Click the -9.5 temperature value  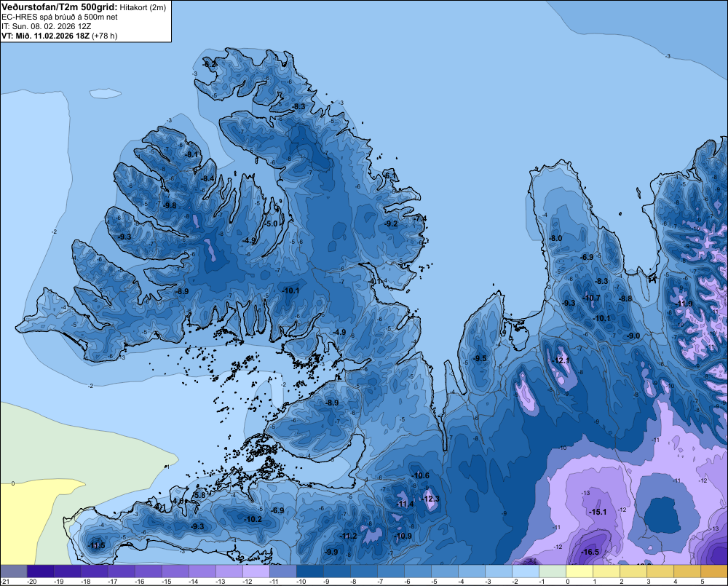tap(480, 358)
